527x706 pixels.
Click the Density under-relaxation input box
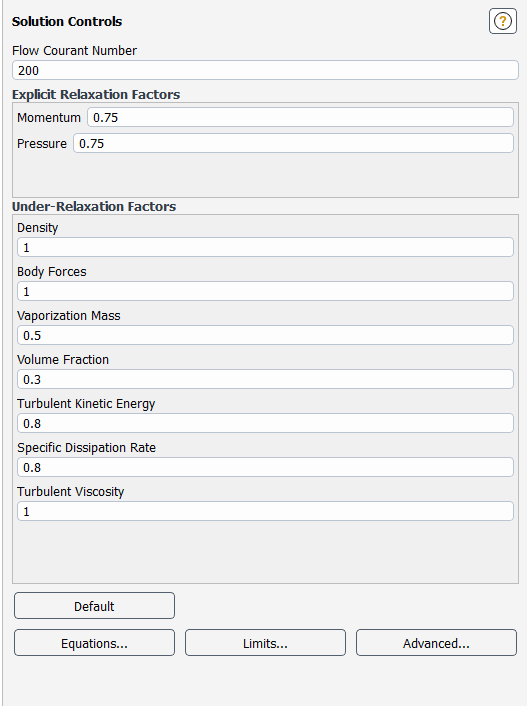265,247
